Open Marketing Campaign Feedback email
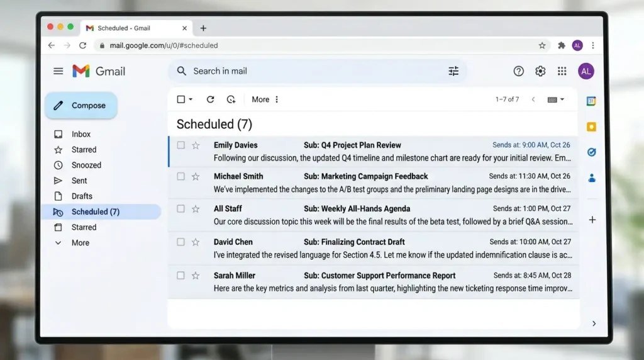Screen dimensions: 644x360 point(373,183)
